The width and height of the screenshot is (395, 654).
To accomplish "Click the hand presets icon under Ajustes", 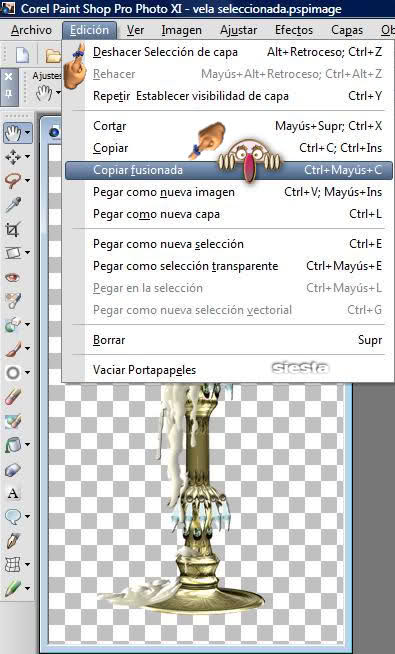I will (44, 93).
